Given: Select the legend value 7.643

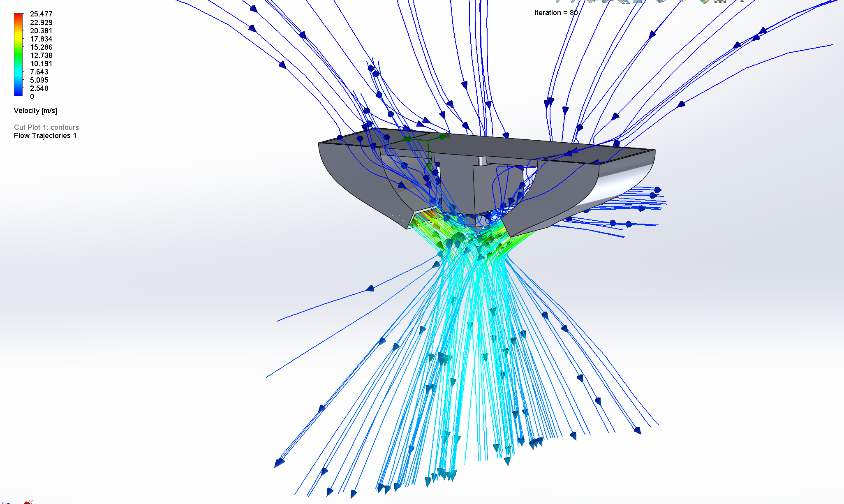Looking at the screenshot, I should [x=39, y=72].
